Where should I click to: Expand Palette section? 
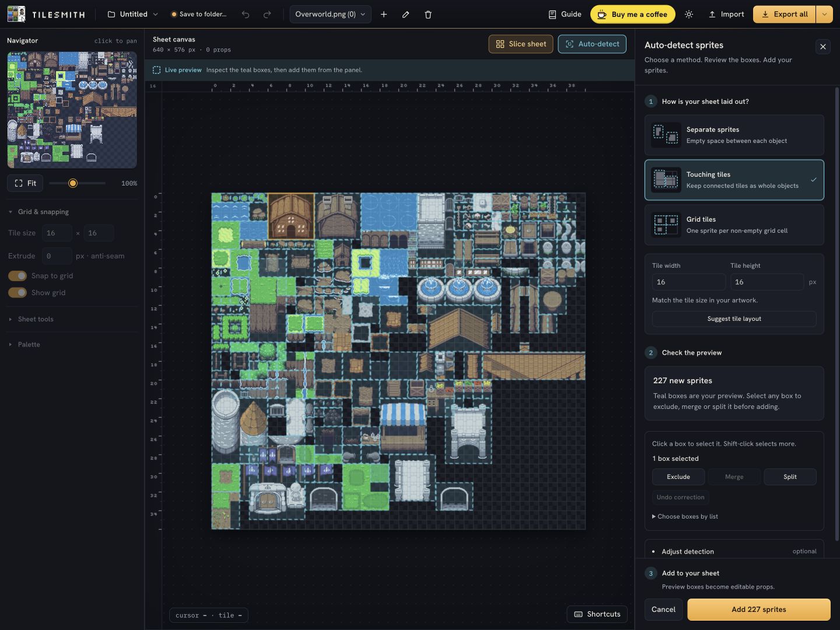(29, 344)
